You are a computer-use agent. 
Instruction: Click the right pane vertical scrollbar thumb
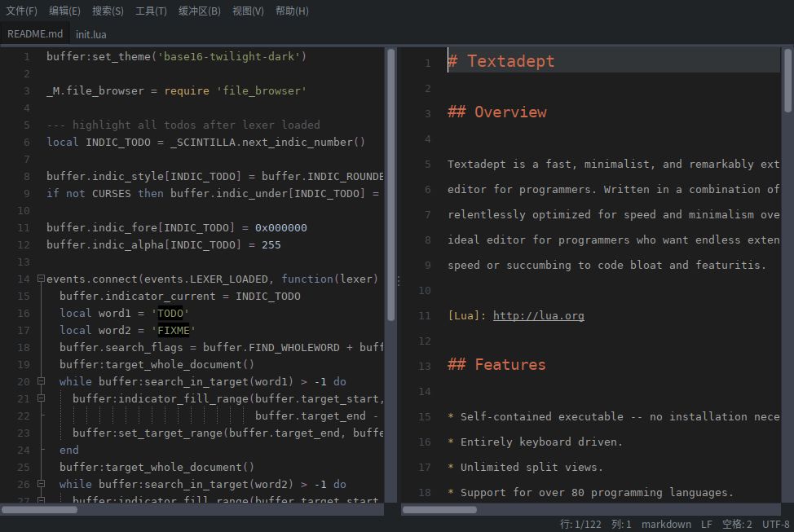coord(787,81)
